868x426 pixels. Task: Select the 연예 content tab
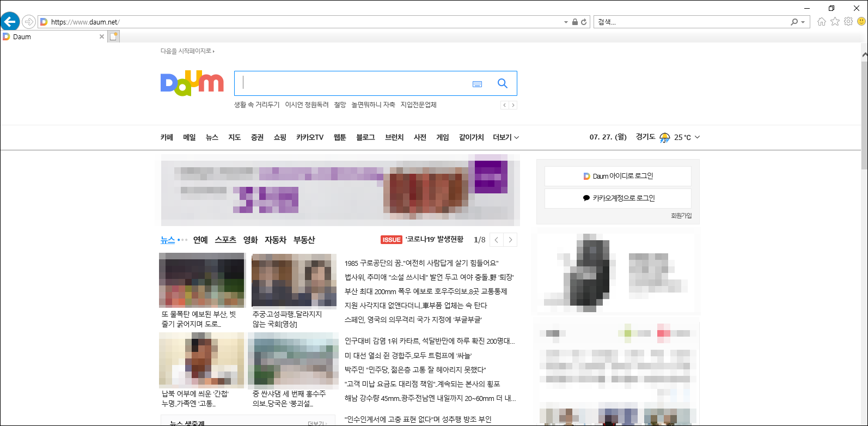pos(200,240)
